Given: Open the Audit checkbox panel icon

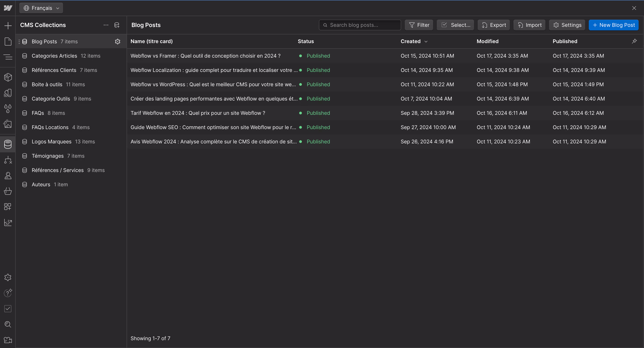Looking at the screenshot, I should 8,308.
